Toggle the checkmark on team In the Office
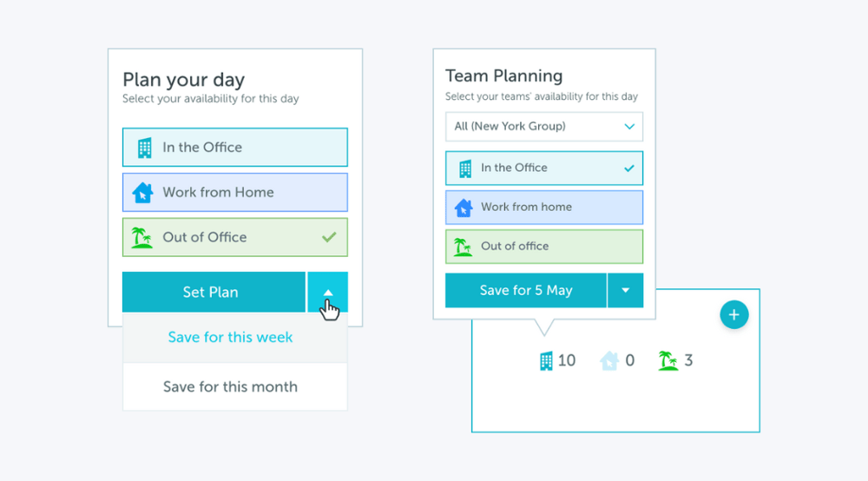Viewport: 868px width, 481px height. click(629, 168)
